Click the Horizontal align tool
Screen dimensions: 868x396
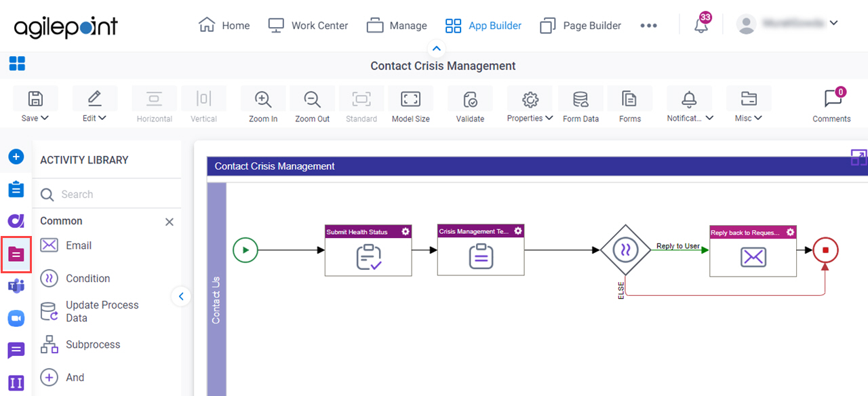tap(154, 106)
